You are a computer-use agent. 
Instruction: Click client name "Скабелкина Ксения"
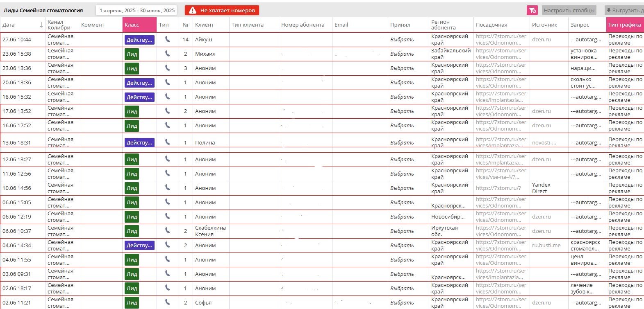click(210, 231)
